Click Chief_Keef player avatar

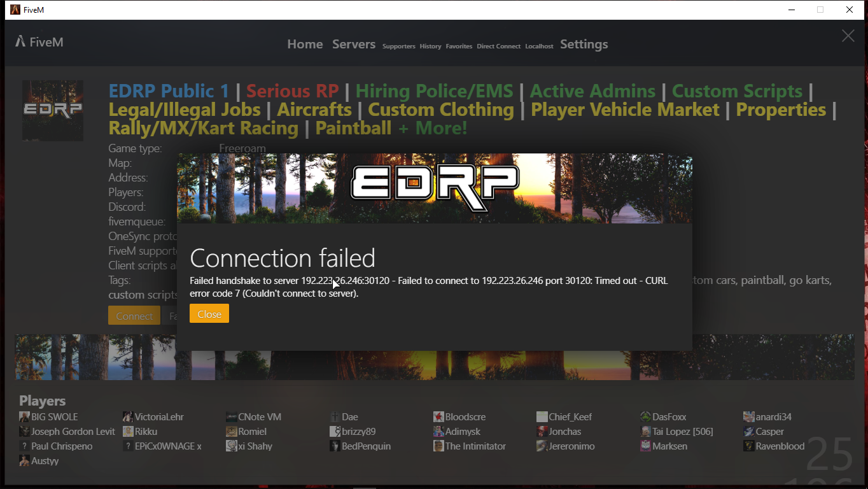542,417
